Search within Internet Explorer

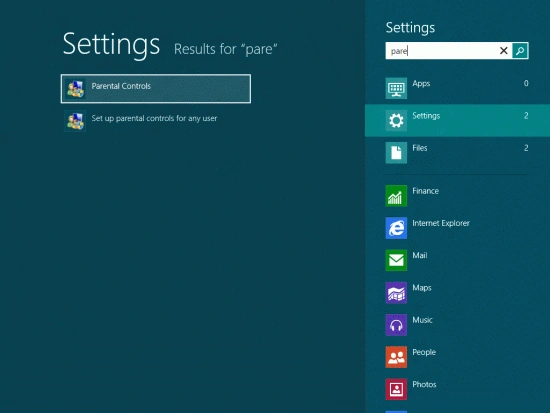coord(457,228)
